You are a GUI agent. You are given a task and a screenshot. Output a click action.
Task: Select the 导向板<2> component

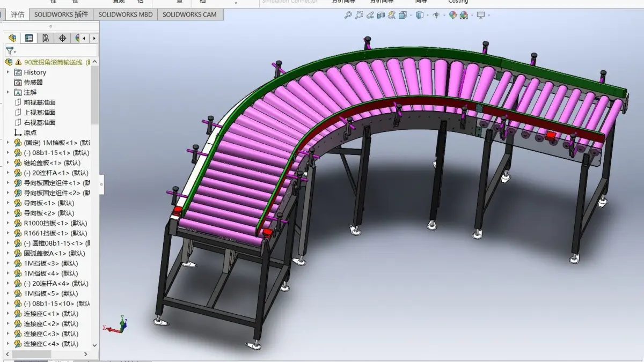pos(49,213)
